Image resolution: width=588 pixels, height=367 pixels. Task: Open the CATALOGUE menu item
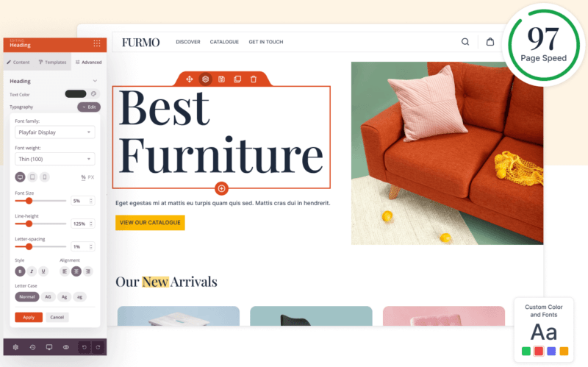pyautogui.click(x=224, y=42)
